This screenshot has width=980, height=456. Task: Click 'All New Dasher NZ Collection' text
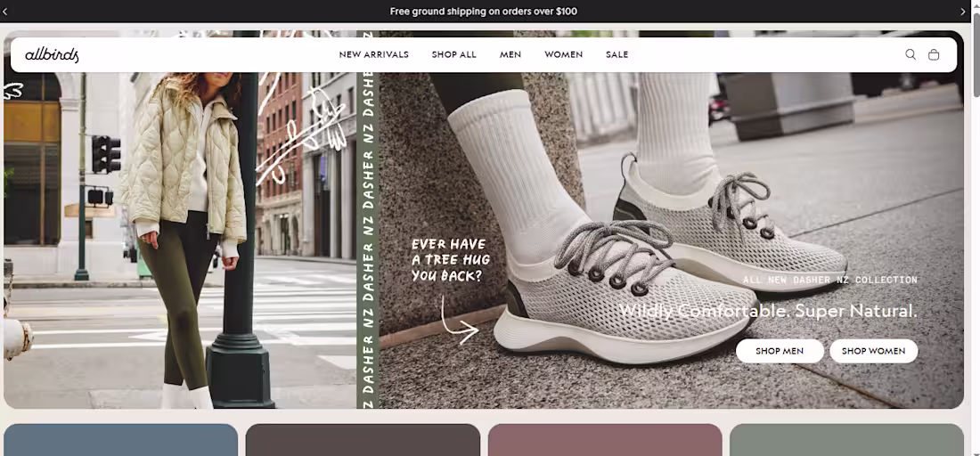point(830,281)
